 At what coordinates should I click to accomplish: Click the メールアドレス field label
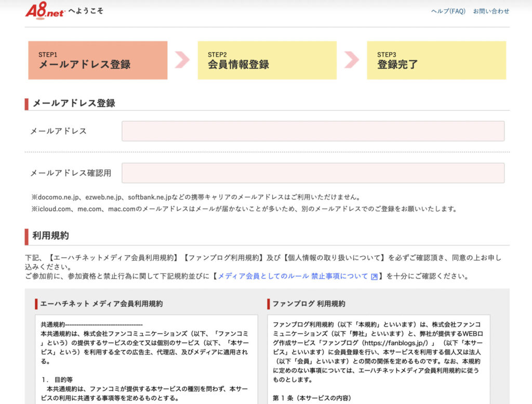pos(58,131)
